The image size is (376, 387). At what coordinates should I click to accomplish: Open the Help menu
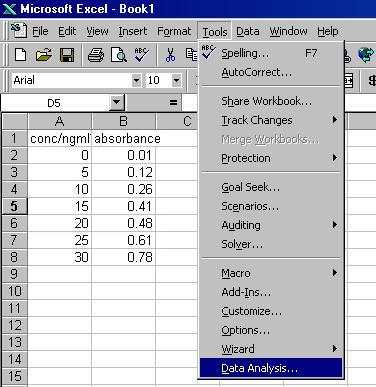tap(328, 31)
